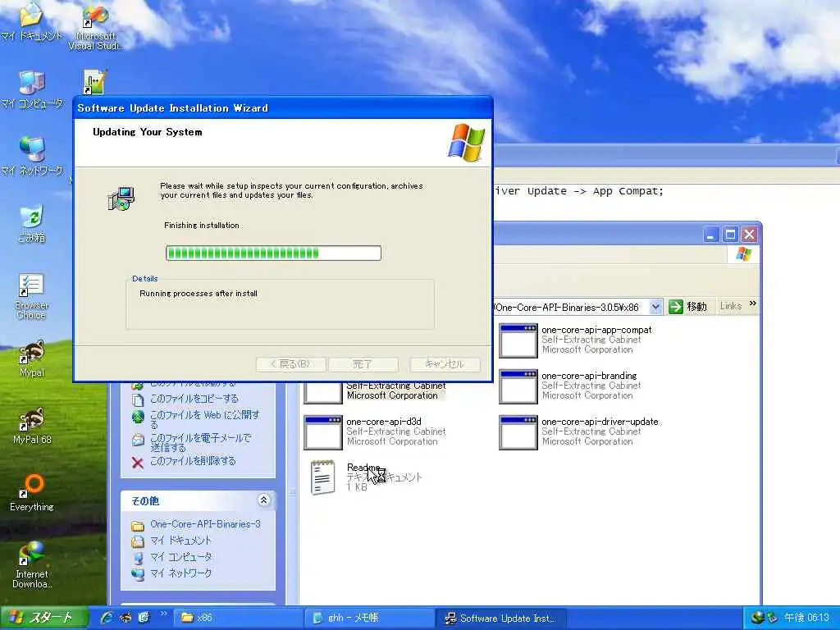
Task: Minimize the Explorer window
Action: [x=711, y=235]
